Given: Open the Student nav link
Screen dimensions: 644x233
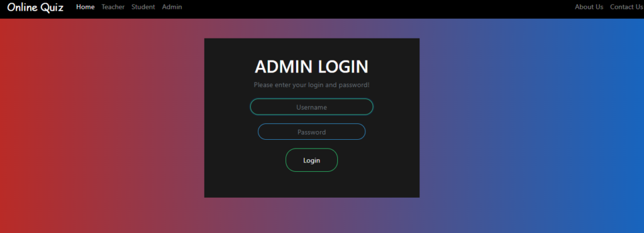Looking at the screenshot, I should click(x=143, y=7).
